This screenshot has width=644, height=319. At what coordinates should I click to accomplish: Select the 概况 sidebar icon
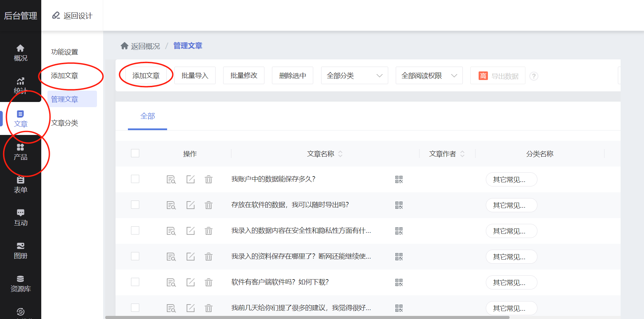tap(21, 52)
